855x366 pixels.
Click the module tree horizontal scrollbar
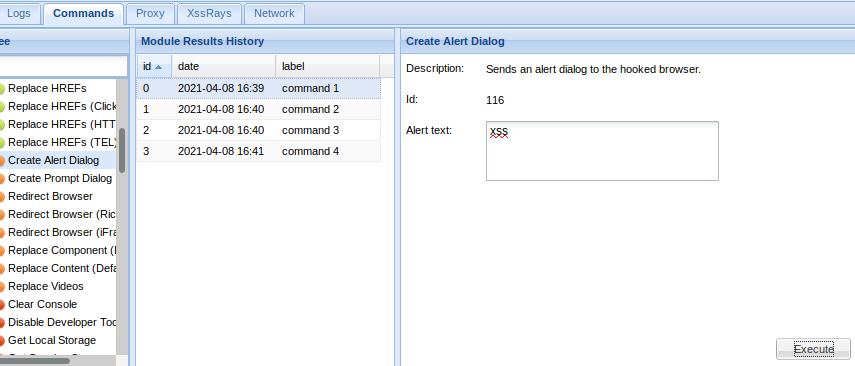35,361
